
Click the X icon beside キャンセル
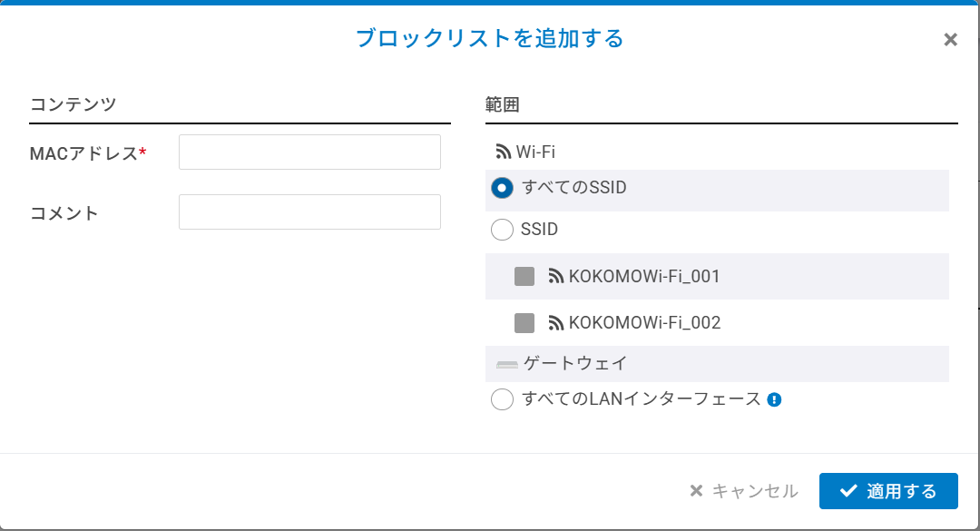click(x=696, y=491)
